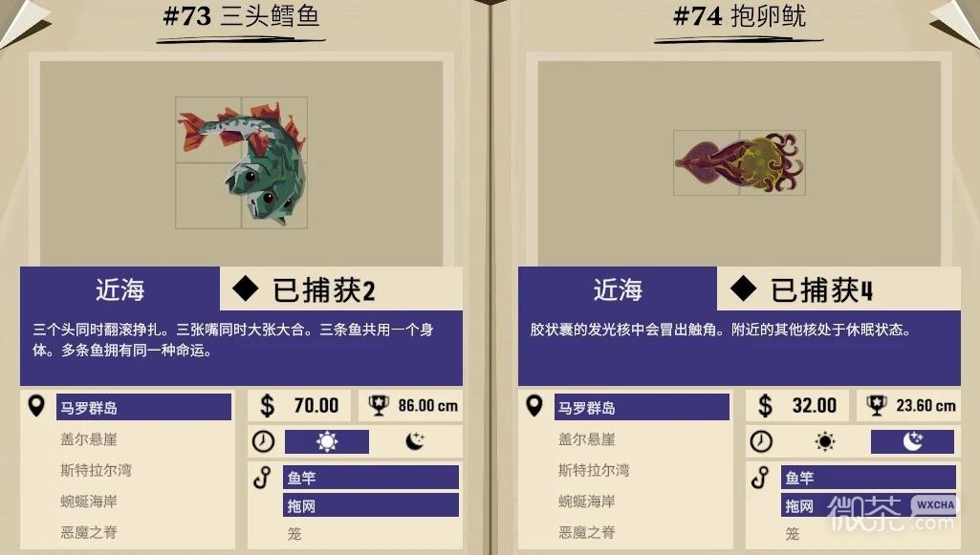Select 马罗群岛 in the #73 location list

pyautogui.click(x=143, y=408)
